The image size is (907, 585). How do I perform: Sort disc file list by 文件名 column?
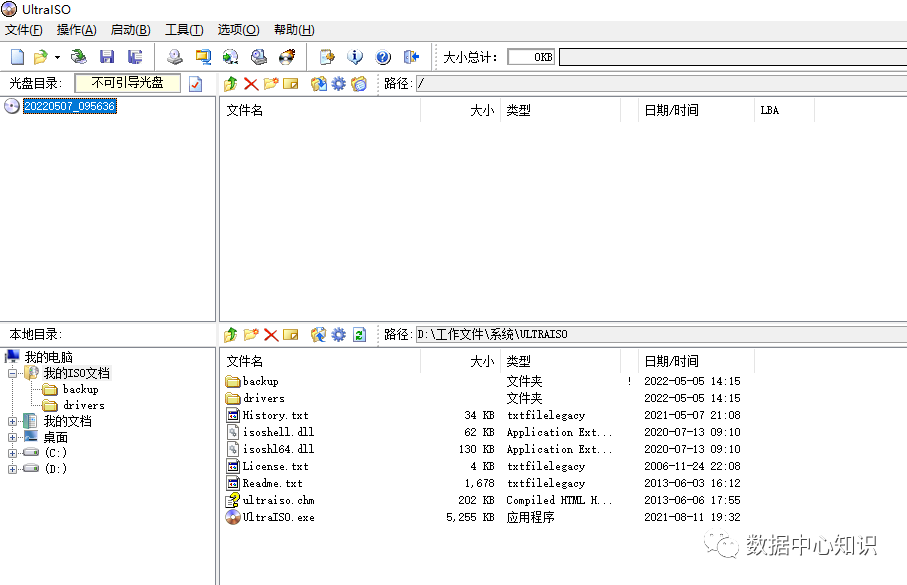coord(320,111)
